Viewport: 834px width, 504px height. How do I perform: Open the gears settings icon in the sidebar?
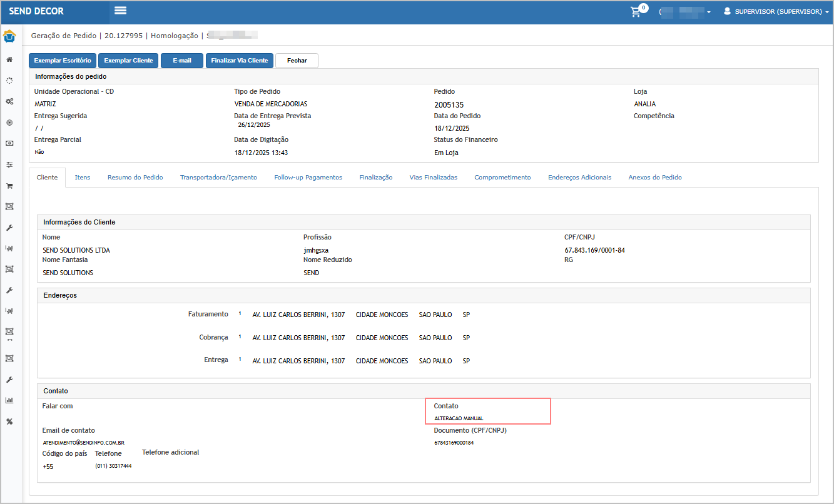tap(9, 101)
